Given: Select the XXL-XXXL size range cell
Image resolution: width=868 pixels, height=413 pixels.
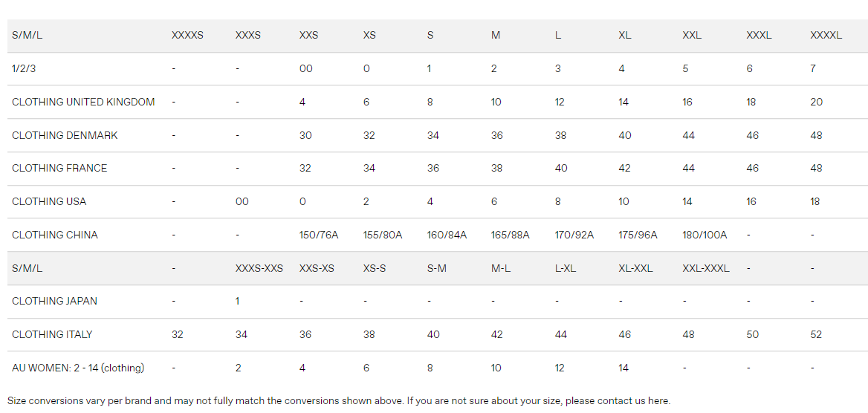Looking at the screenshot, I should (x=706, y=269).
